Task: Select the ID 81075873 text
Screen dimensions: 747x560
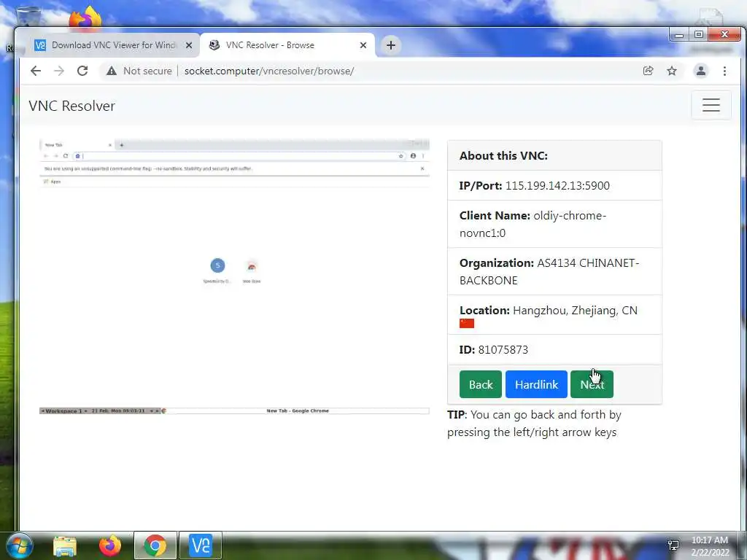Action: [494, 350]
